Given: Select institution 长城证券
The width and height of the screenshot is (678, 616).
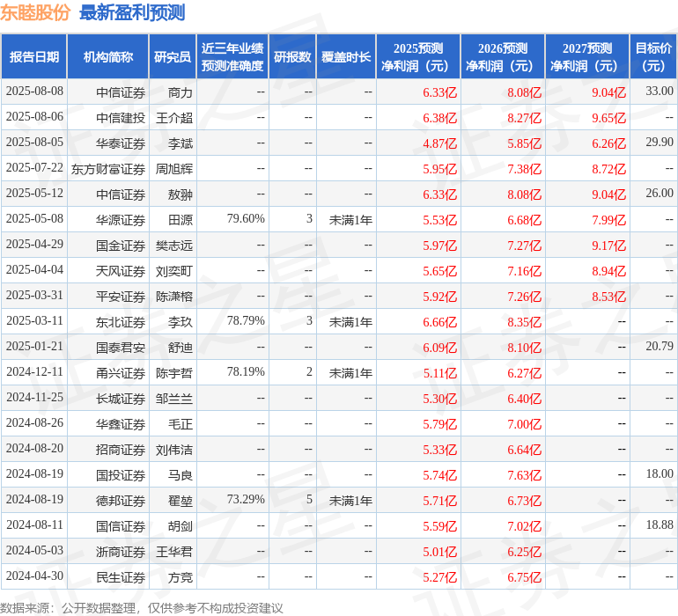Looking at the screenshot, I should [x=121, y=399].
